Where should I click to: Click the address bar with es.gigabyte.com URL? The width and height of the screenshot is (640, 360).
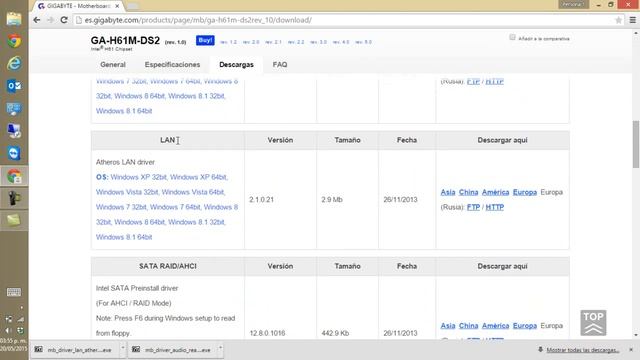pyautogui.click(x=347, y=20)
